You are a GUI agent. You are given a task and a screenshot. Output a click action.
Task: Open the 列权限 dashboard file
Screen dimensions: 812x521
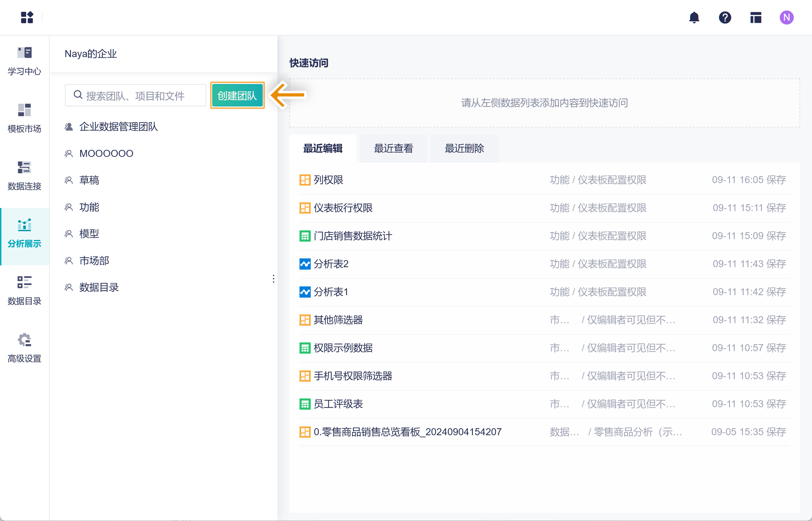(x=328, y=180)
